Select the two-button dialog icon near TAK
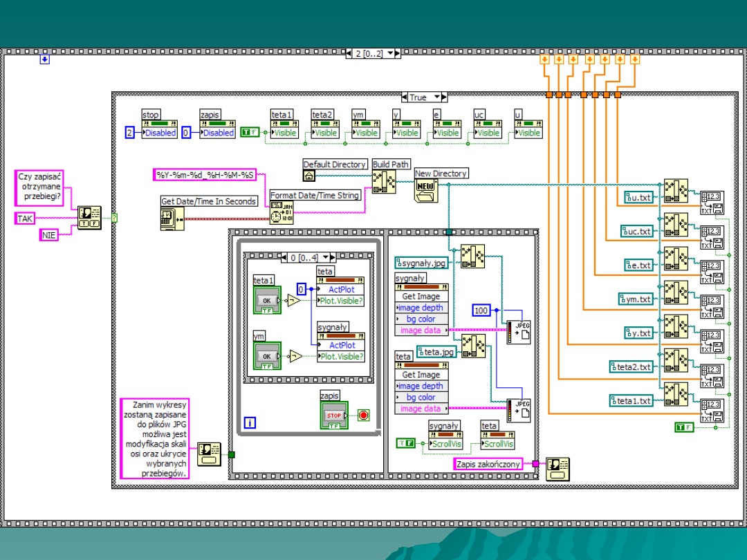Screen dimensions: 747x560 point(89,217)
